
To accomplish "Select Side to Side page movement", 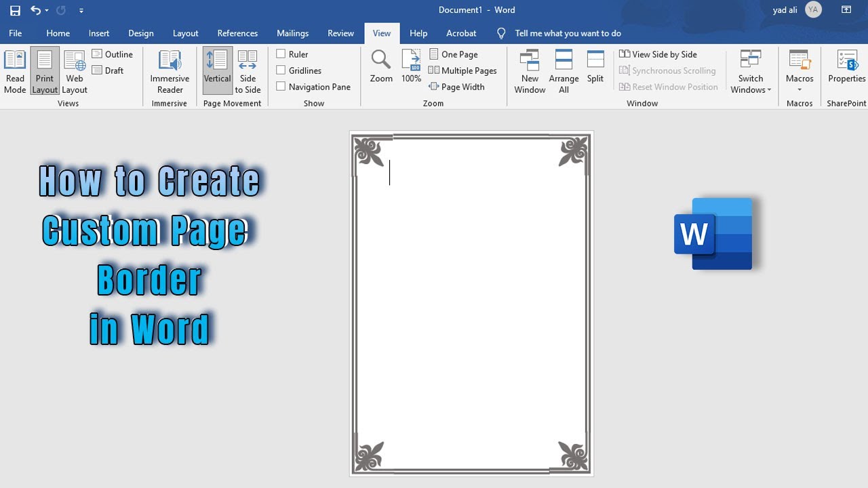I will click(248, 71).
